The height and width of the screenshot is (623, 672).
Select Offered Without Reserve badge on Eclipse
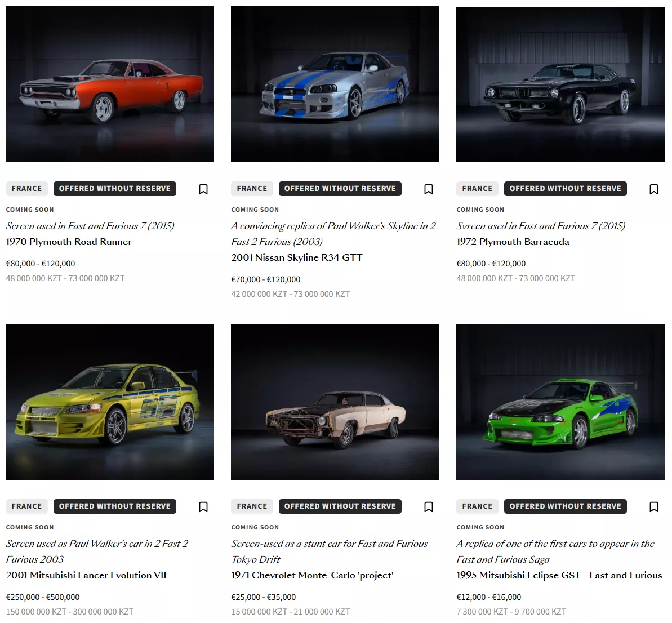(566, 506)
